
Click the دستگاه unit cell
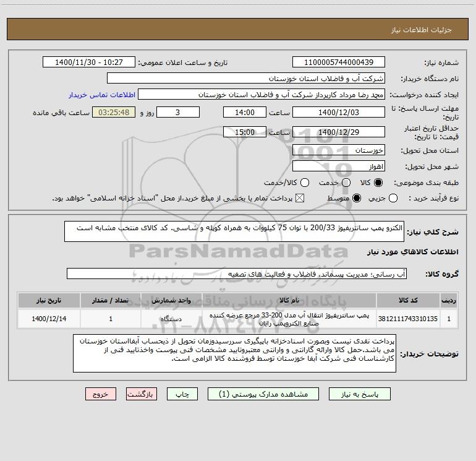(x=171, y=319)
